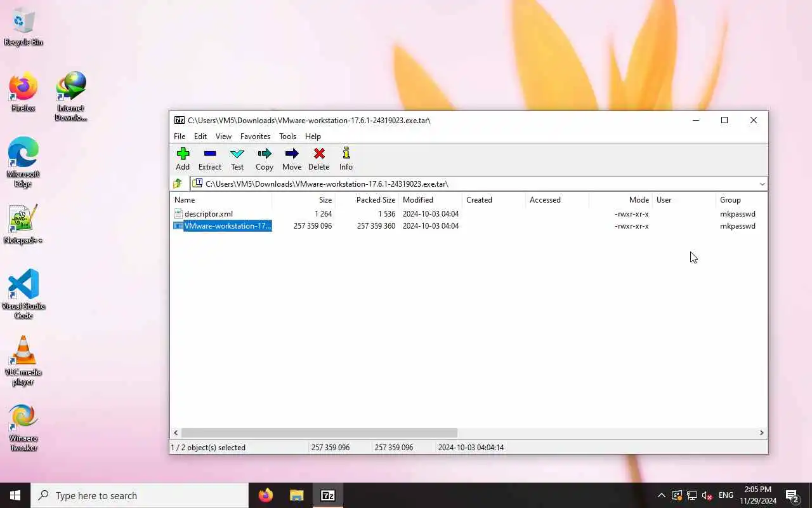Viewport: 812px width, 508px height.
Task: Click 7-Zip title bar app icon
Action: (x=180, y=120)
